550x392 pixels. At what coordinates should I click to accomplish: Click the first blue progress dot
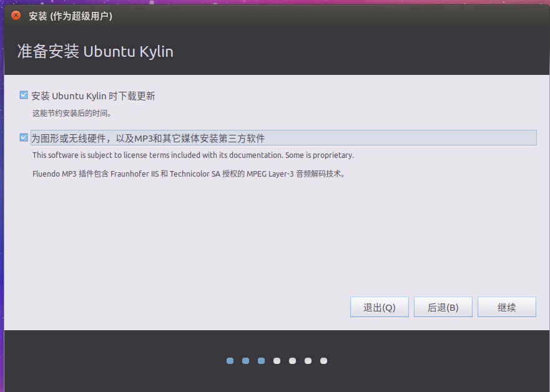point(230,361)
